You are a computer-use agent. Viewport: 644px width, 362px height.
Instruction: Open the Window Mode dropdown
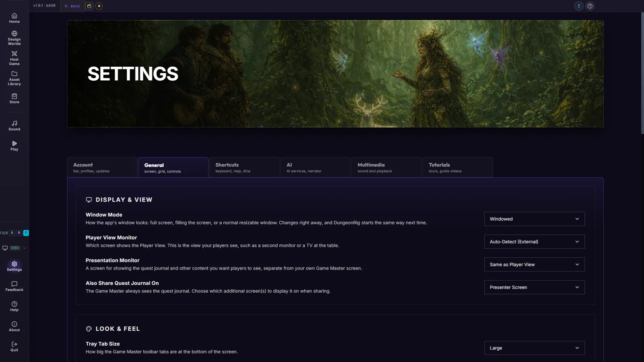click(534, 219)
